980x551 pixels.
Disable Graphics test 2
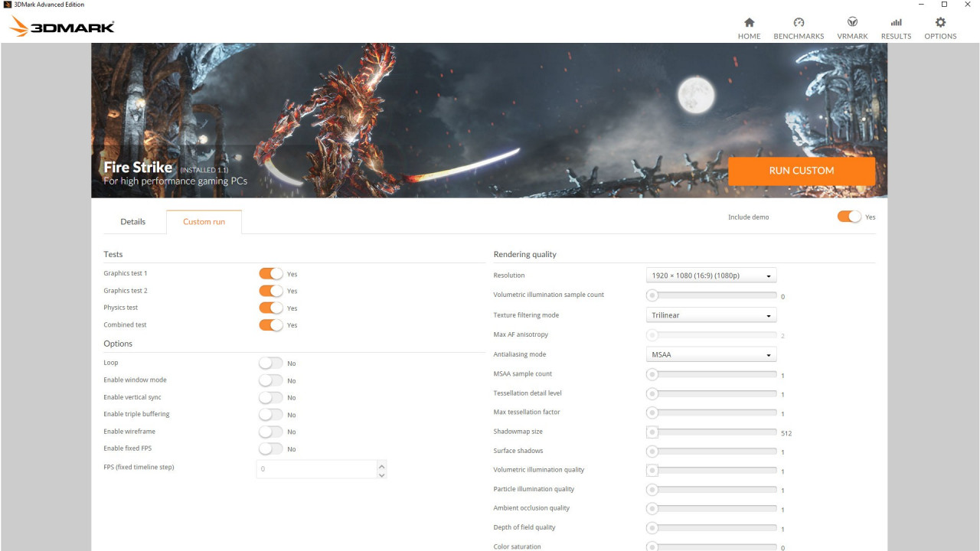coord(271,291)
